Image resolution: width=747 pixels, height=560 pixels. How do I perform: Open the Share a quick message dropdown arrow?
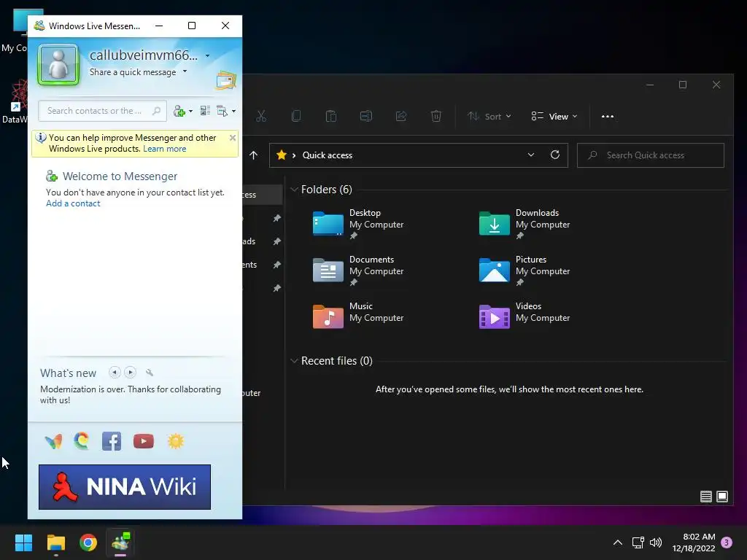(x=185, y=71)
